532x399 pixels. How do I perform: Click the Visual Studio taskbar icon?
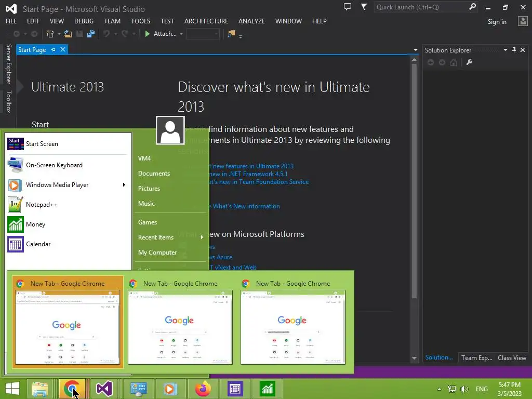(x=104, y=389)
